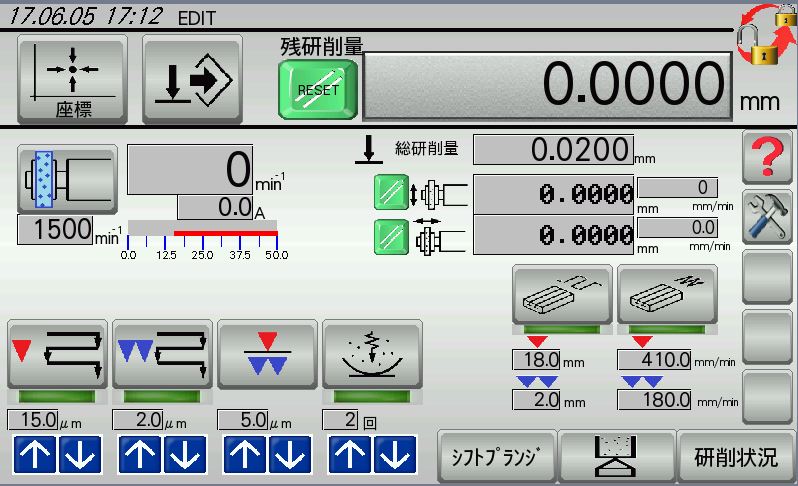Click green reset button for cross axis
Viewport: 798px width, 486px height.
[x=391, y=237]
